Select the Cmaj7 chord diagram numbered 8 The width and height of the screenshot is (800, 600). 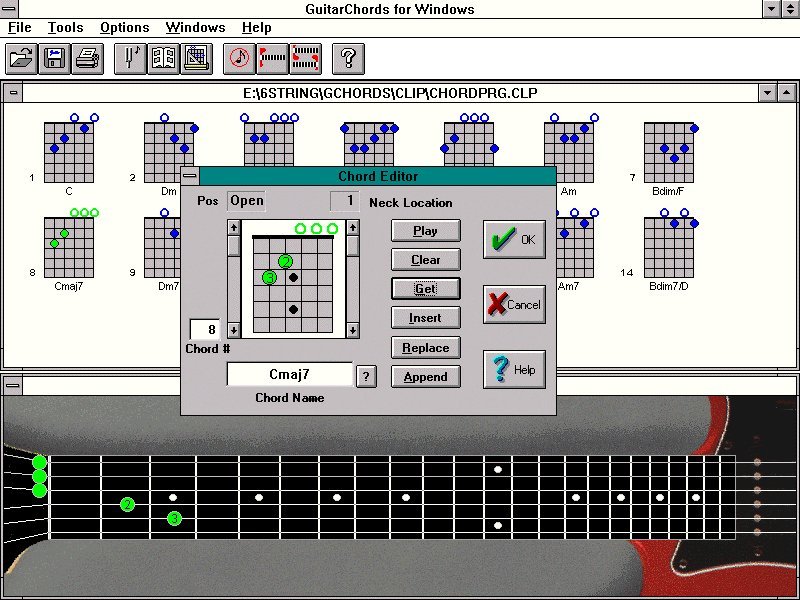click(x=69, y=247)
